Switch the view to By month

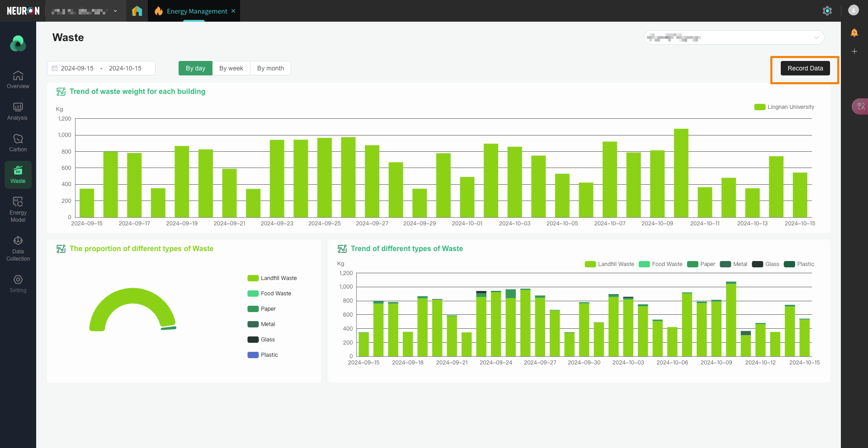click(270, 68)
